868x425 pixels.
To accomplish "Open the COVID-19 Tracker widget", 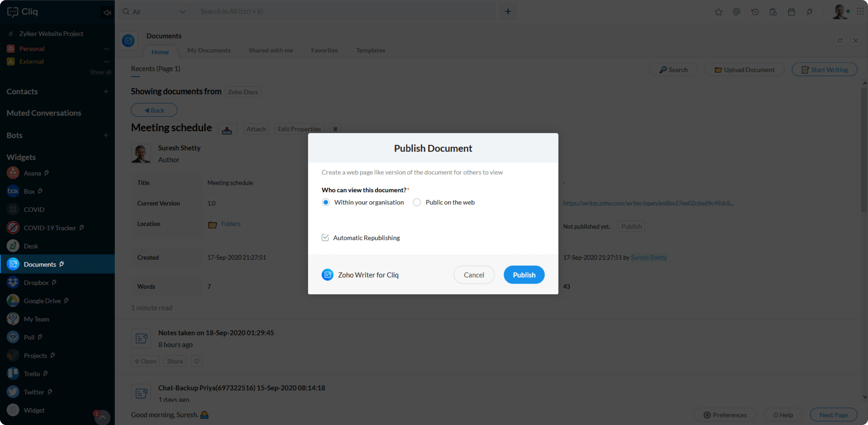I will pyautogui.click(x=50, y=228).
